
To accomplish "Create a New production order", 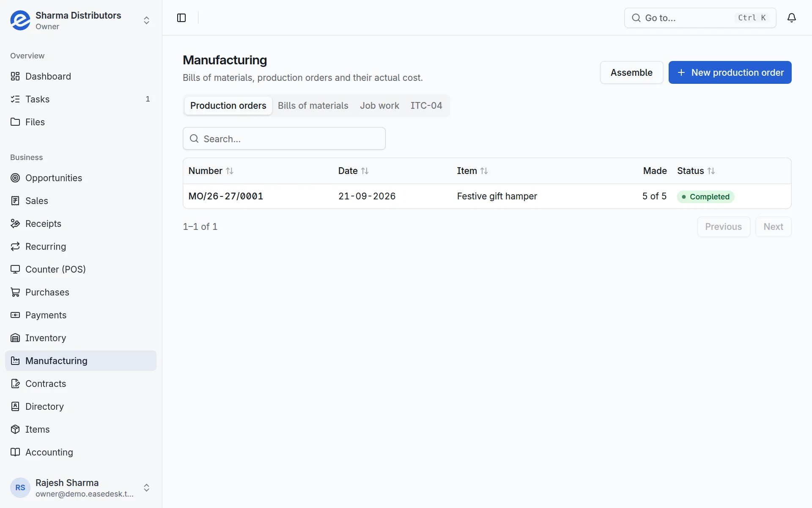I will point(730,72).
